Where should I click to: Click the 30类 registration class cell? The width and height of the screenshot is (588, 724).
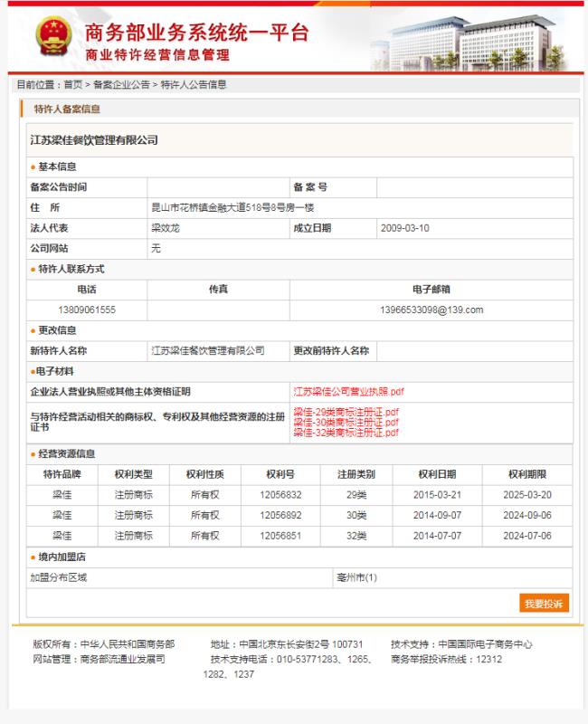tap(356, 515)
